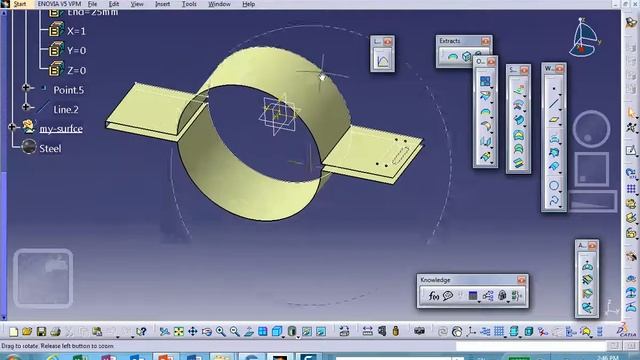This screenshot has width=640, height=360.
Task: Expand the my-surfce tree node
Action: [12, 127]
